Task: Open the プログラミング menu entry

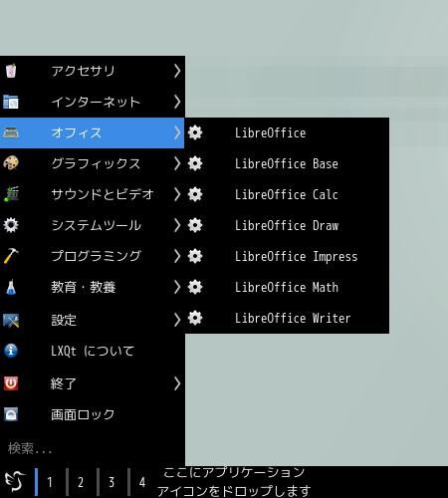Action: click(93, 256)
